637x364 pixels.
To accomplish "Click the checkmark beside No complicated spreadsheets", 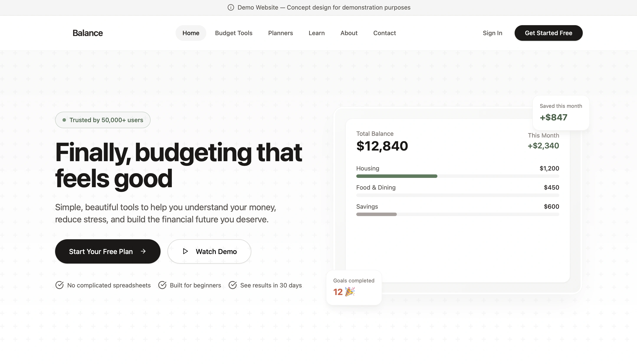I will point(59,285).
